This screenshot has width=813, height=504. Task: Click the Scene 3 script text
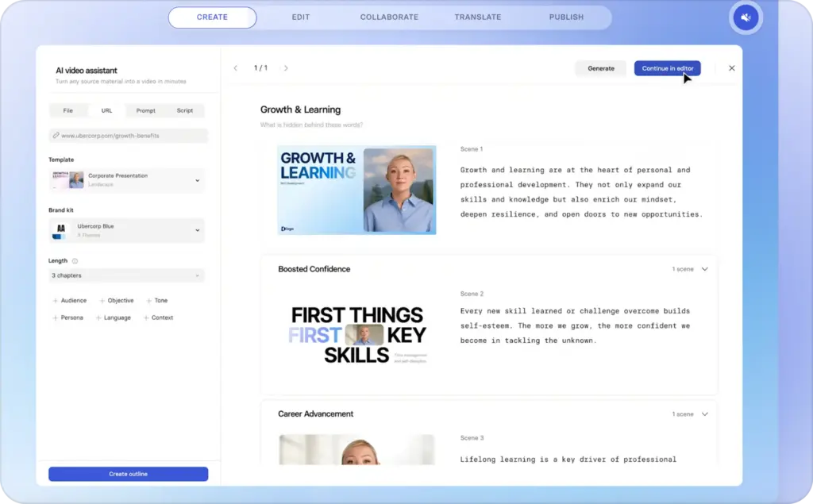pyautogui.click(x=568, y=460)
